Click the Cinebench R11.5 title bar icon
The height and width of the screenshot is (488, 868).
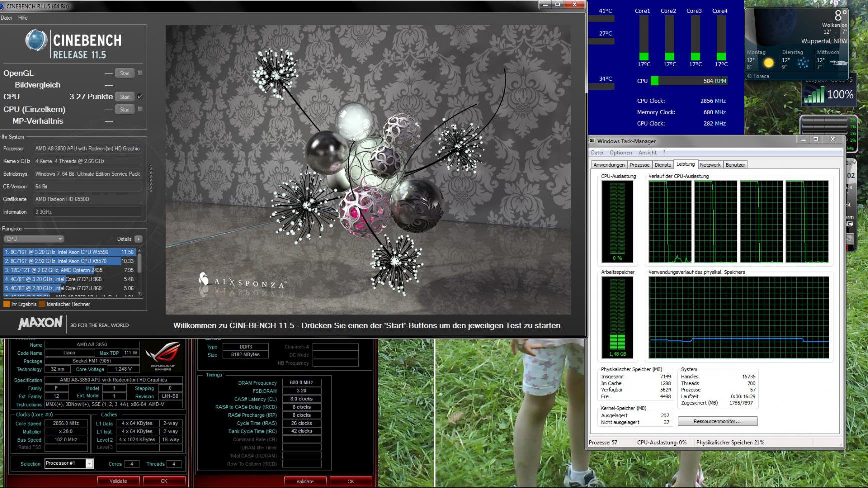(1, 6)
